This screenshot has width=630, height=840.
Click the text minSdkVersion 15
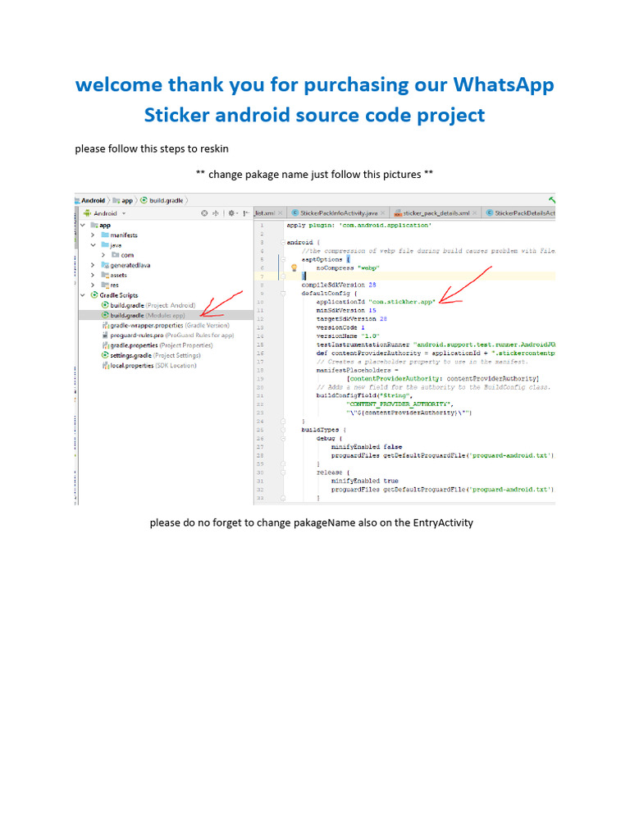pyautogui.click(x=346, y=311)
